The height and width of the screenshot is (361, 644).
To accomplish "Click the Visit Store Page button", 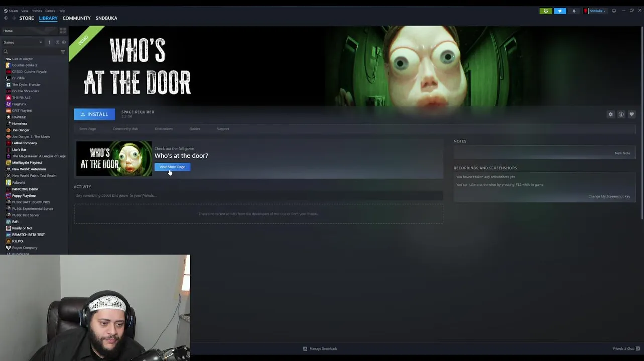I will coord(172,167).
